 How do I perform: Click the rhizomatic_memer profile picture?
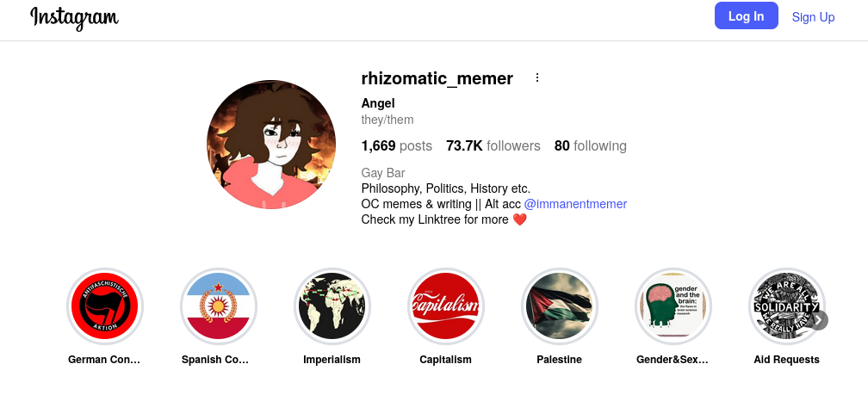(x=270, y=145)
